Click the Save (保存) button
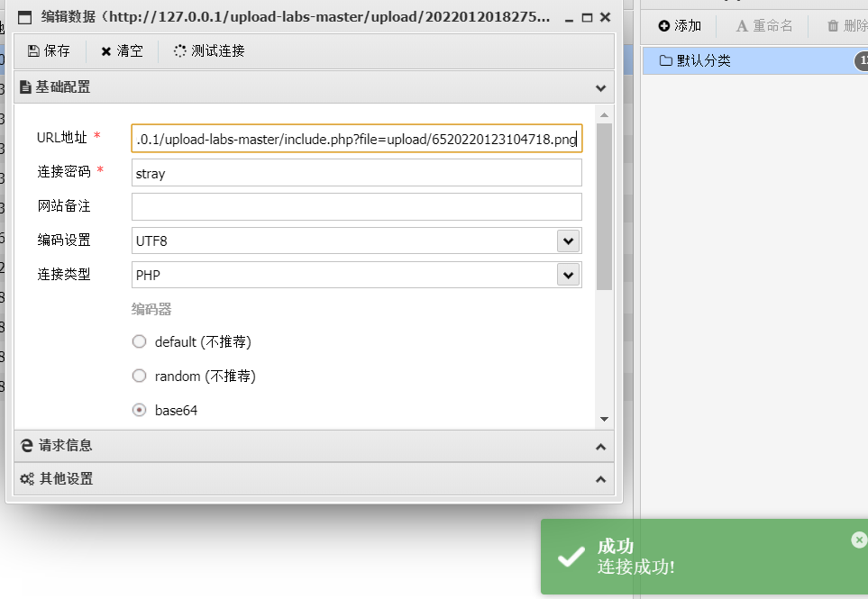 49,50
